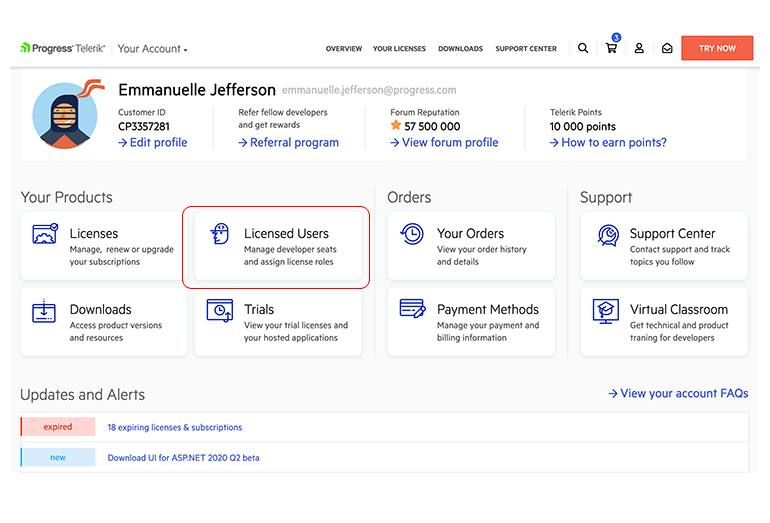Open the Trials card title

pos(259,309)
